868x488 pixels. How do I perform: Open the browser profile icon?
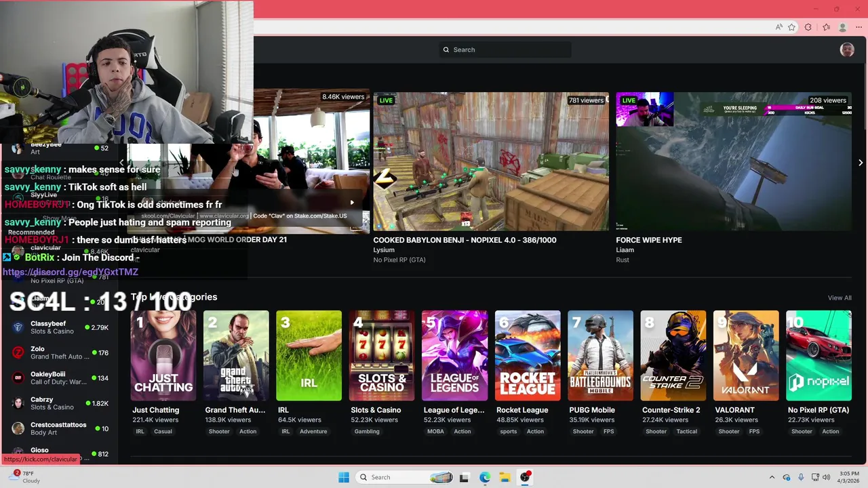pos(843,27)
